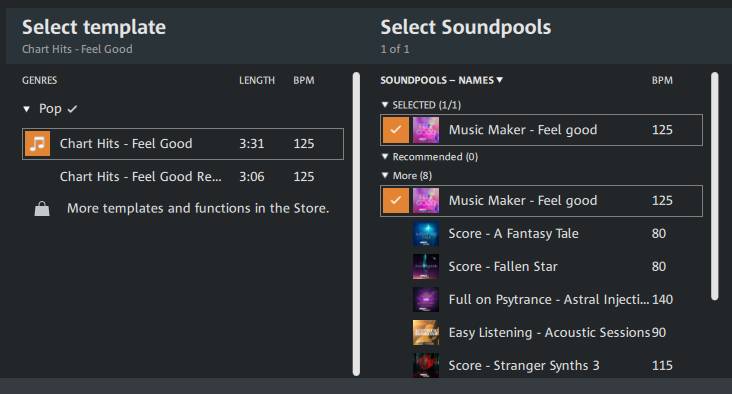The height and width of the screenshot is (394, 732).
Task: Click the Score - Fallen Star cover thumbnail
Action: [426, 267]
